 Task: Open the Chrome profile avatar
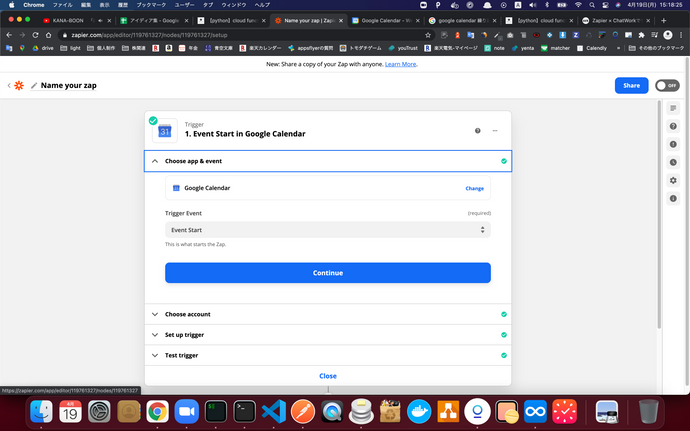point(668,35)
